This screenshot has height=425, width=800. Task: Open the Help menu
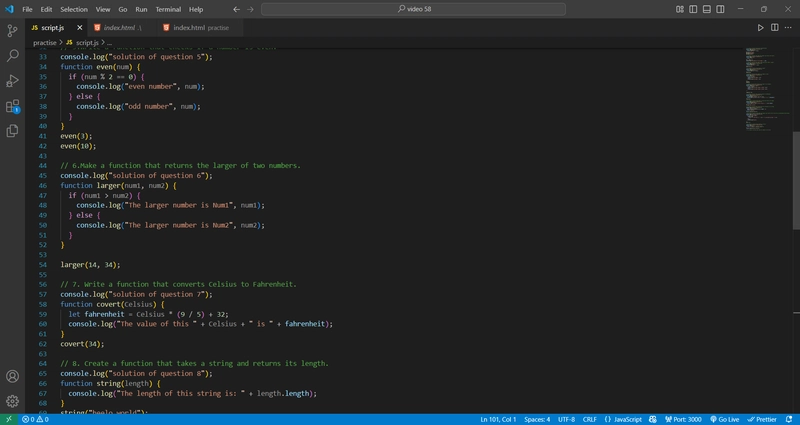tap(196, 9)
